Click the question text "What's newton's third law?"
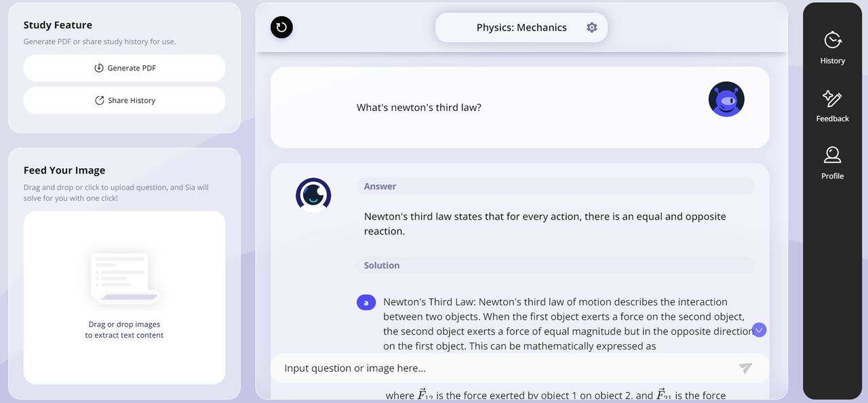The height and width of the screenshot is (403, 868). coord(419,107)
